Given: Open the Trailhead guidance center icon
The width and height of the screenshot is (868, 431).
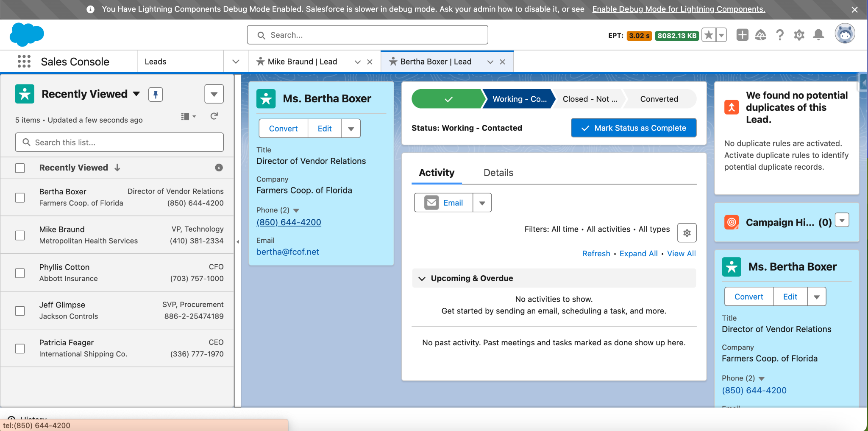Looking at the screenshot, I should [761, 35].
